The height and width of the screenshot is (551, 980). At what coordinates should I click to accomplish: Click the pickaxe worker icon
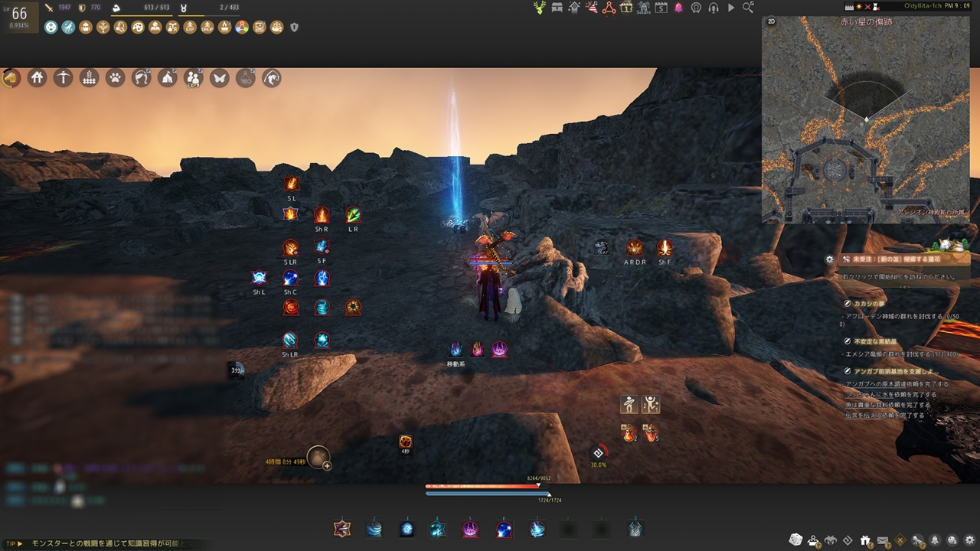click(64, 78)
